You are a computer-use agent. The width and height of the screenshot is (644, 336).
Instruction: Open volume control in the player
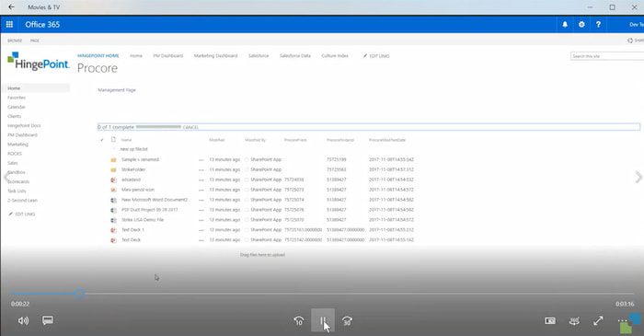[x=23, y=320]
